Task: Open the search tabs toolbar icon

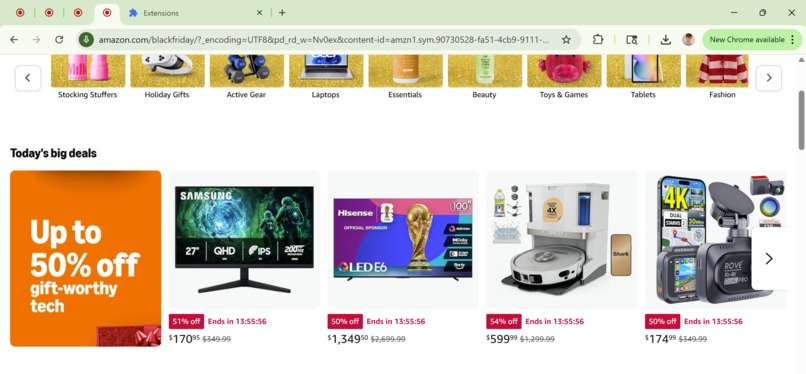Action: [632, 40]
